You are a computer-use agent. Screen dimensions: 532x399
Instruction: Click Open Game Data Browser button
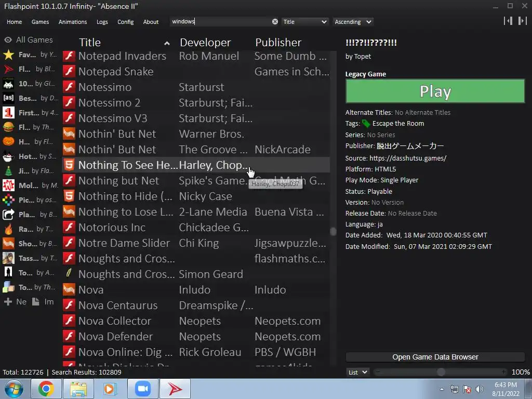coord(435,357)
